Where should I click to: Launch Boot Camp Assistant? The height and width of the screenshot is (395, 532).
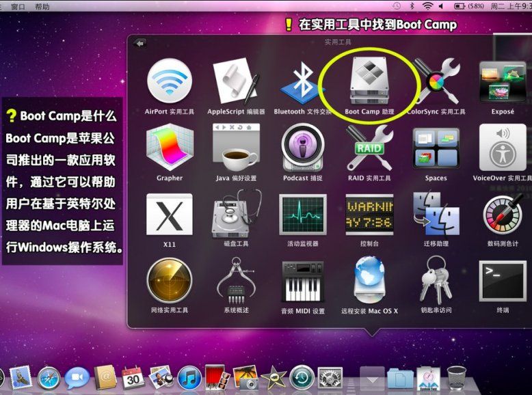pyautogui.click(x=369, y=81)
